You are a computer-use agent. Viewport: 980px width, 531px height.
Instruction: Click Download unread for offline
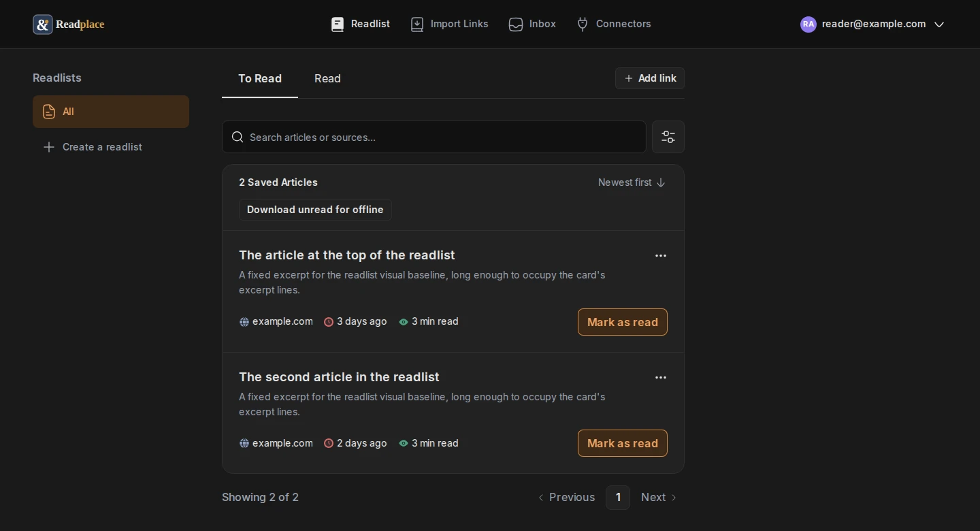point(315,210)
